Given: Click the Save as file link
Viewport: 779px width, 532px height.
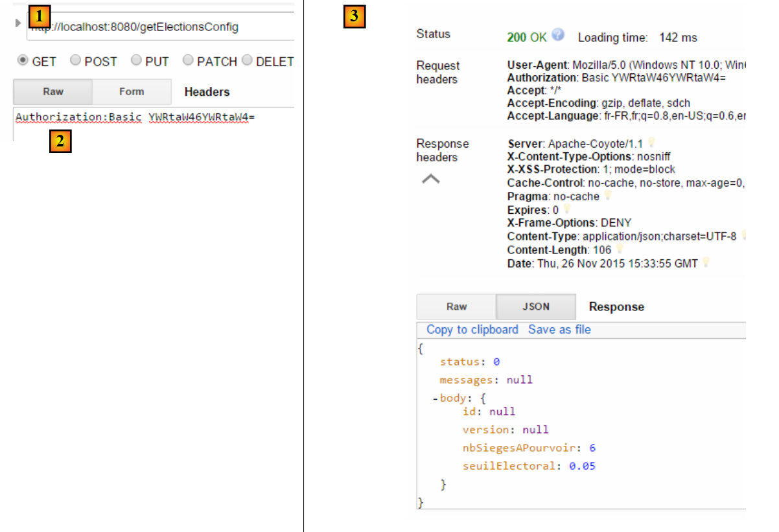Looking at the screenshot, I should tap(559, 329).
